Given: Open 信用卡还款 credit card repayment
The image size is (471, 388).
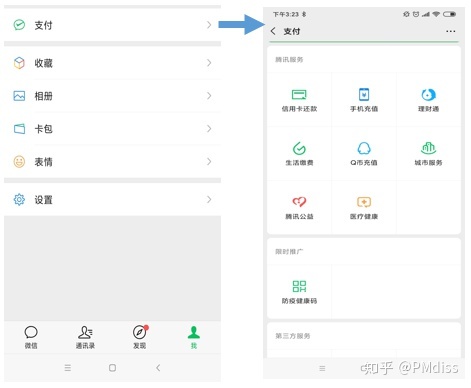Looking at the screenshot, I should click(x=299, y=100).
